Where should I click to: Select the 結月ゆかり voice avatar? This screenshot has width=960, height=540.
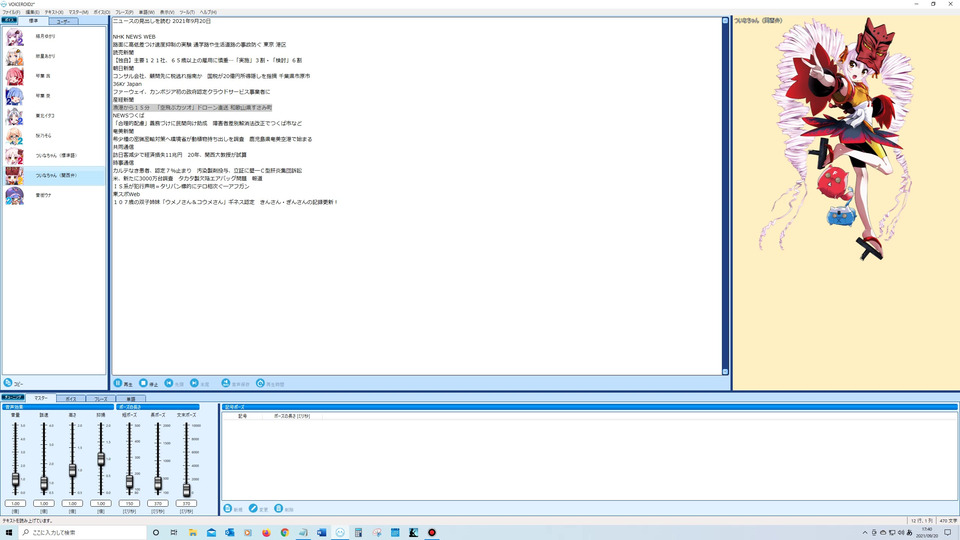[x=14, y=37]
